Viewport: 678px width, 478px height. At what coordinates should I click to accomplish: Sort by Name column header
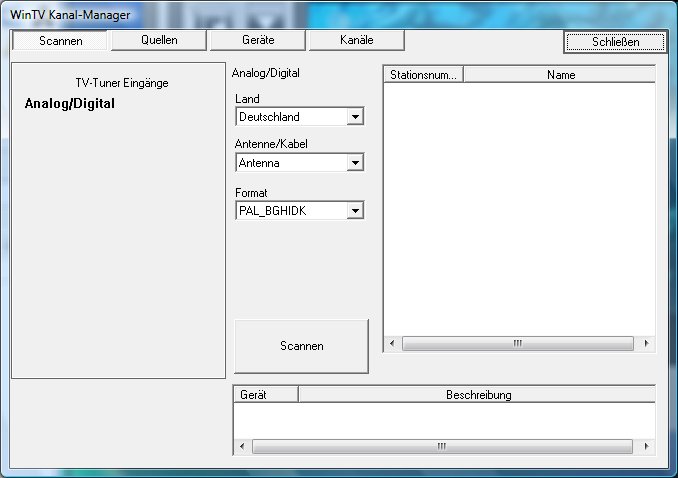tap(560, 75)
